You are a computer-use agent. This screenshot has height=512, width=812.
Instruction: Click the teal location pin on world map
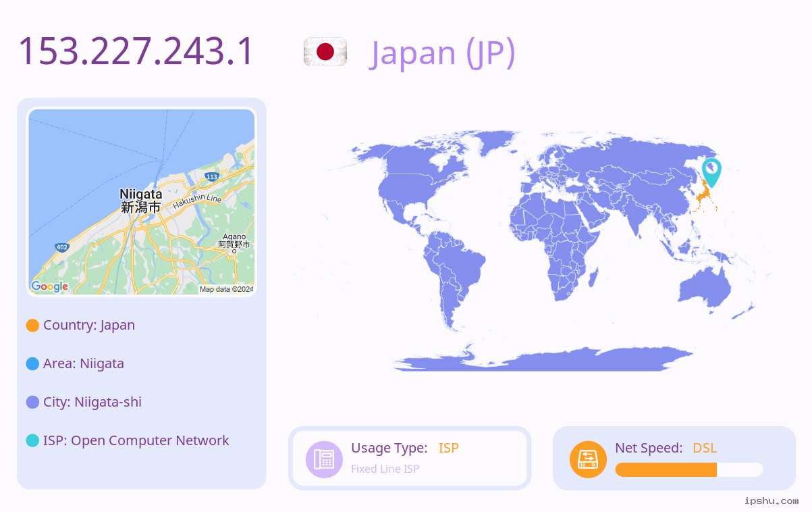pos(711,173)
